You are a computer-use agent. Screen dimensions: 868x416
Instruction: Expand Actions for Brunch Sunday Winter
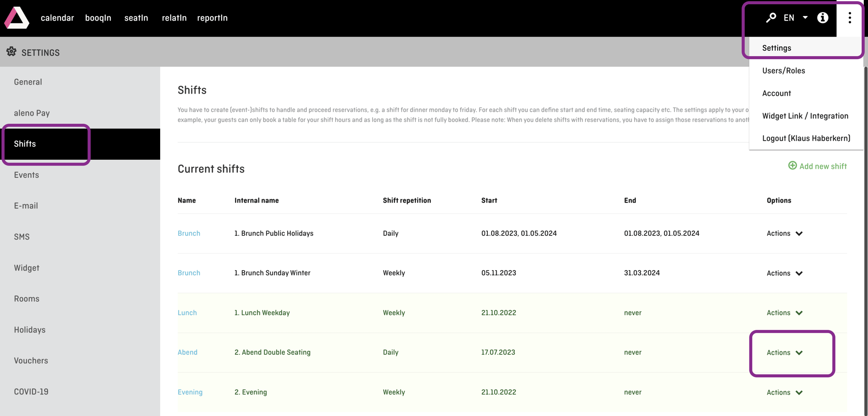click(x=785, y=273)
